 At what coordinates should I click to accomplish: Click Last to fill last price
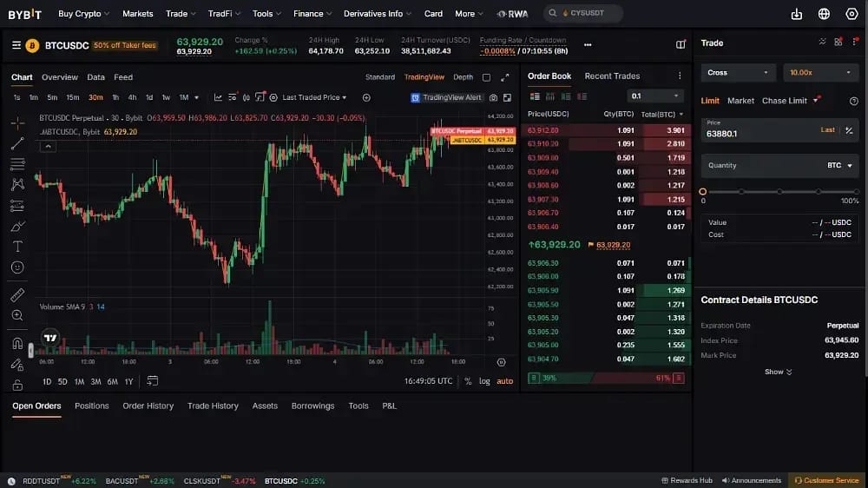click(827, 129)
